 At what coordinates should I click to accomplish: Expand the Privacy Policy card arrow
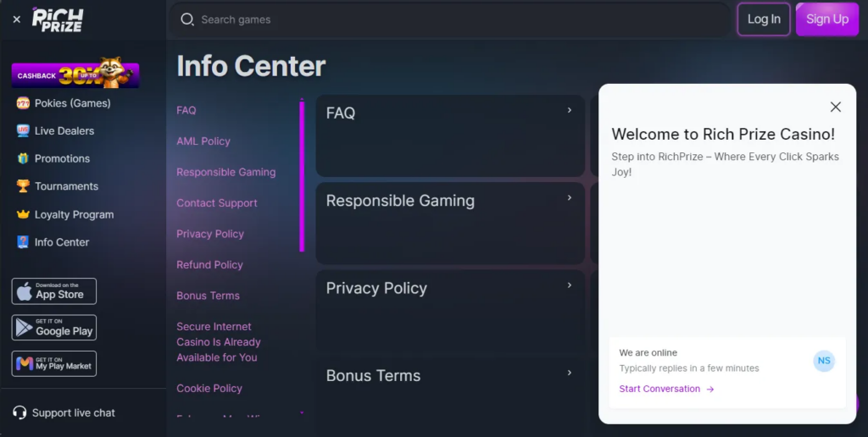[x=570, y=285]
